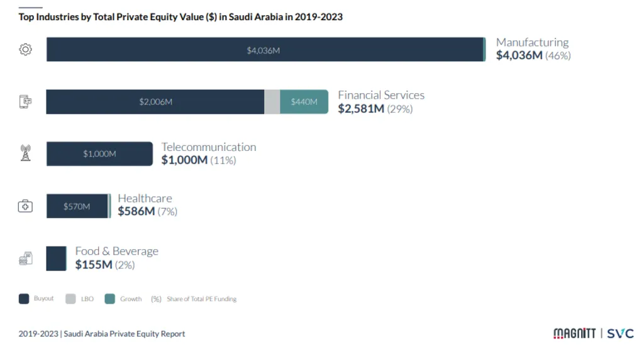Click the $4,036M Manufacturing buyout bar

pos(264,50)
